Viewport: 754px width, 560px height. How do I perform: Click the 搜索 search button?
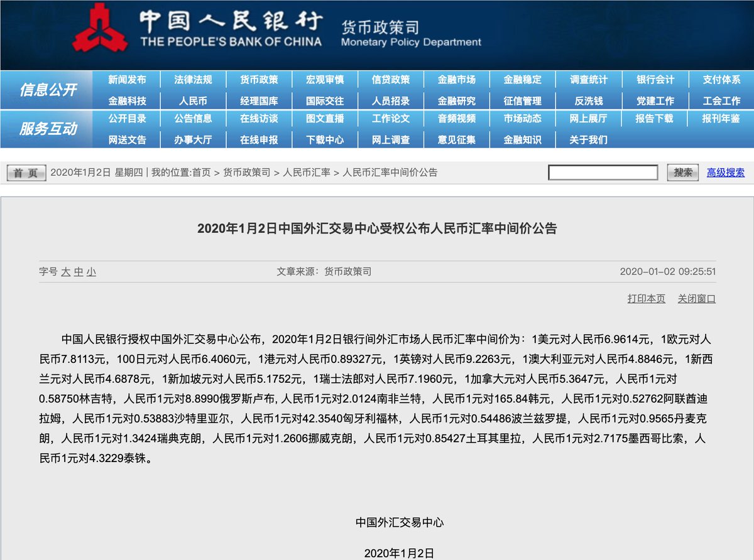[683, 173]
